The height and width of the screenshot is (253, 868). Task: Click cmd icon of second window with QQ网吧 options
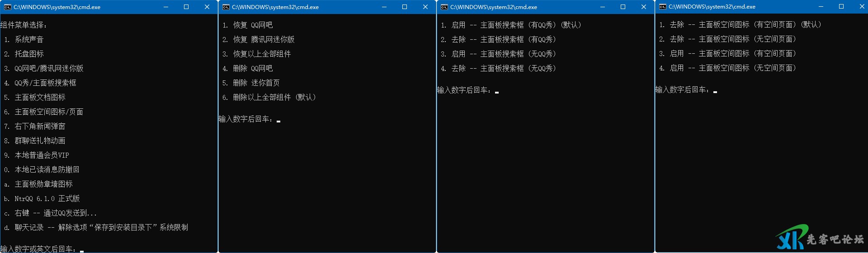click(x=226, y=7)
